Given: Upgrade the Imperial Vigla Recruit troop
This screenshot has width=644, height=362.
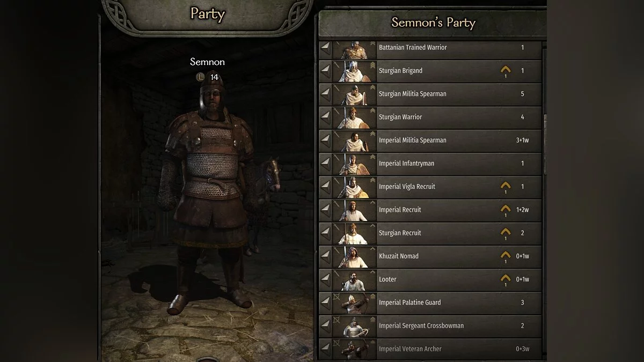Looking at the screenshot, I should (x=505, y=187).
